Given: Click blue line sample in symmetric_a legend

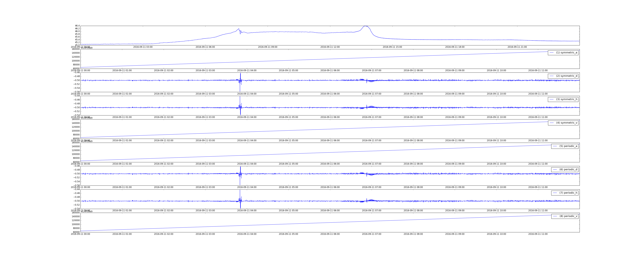Looking at the screenshot, I should [552, 53].
